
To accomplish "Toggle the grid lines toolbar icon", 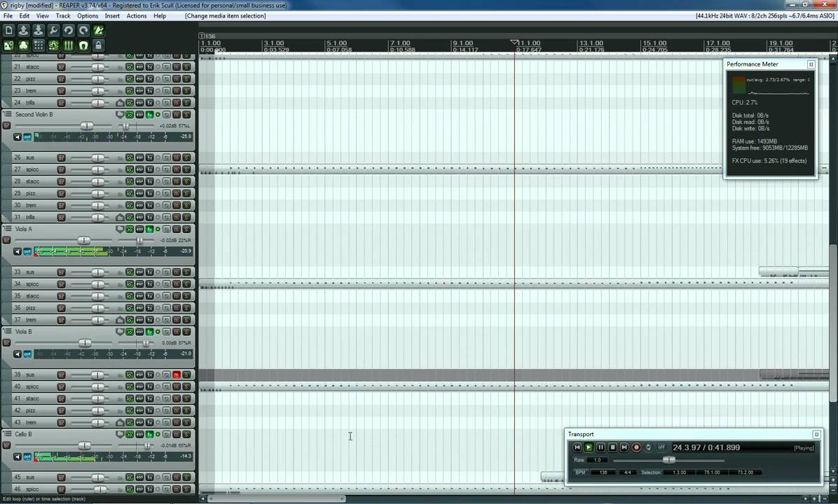I will click(x=39, y=45).
